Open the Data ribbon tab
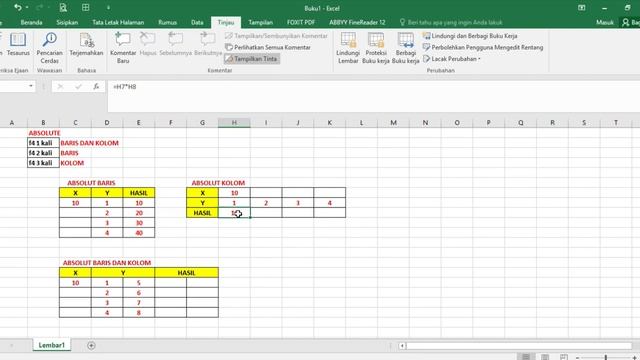The height and width of the screenshot is (360, 640). click(x=197, y=22)
